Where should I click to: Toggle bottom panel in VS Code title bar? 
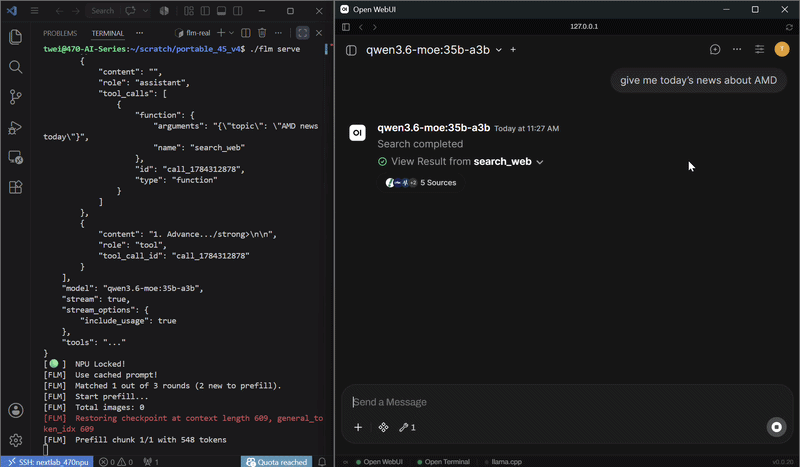click(x=221, y=11)
